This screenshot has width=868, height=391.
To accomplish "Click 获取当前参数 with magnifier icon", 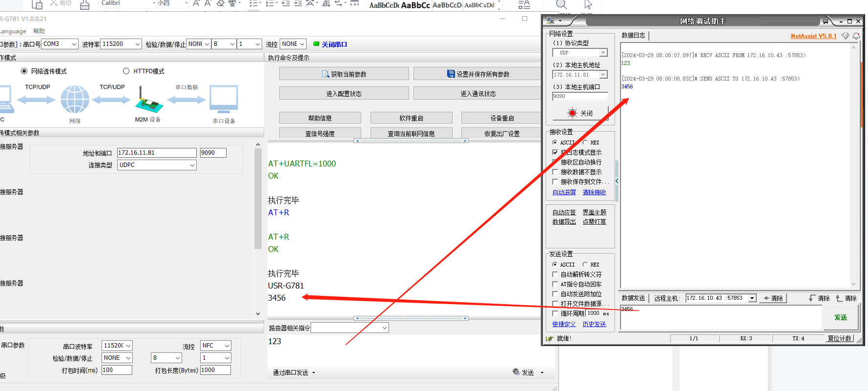I will [344, 74].
